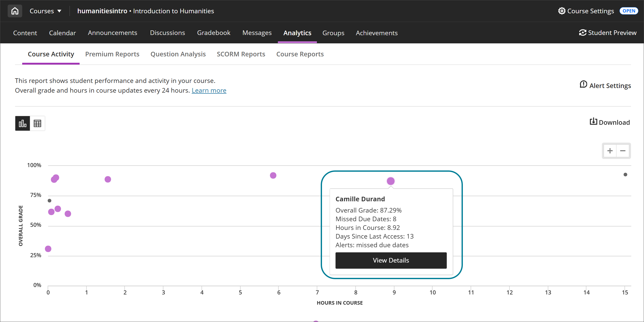Switch to the Gradebook tab
644x322 pixels.
[214, 33]
